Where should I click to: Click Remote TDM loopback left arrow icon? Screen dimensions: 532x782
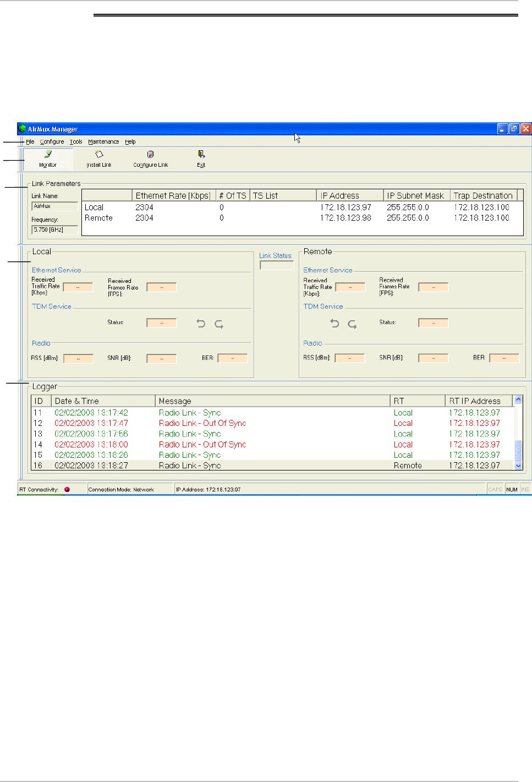click(334, 323)
